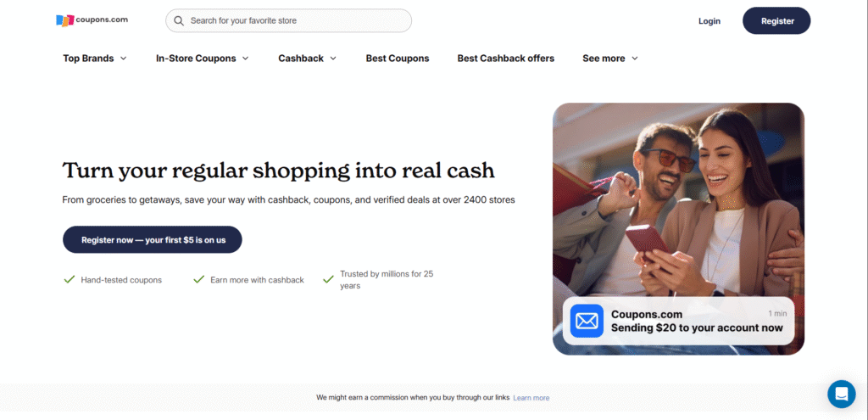
Task: Expand the Top Brands chevron
Action: coord(124,59)
